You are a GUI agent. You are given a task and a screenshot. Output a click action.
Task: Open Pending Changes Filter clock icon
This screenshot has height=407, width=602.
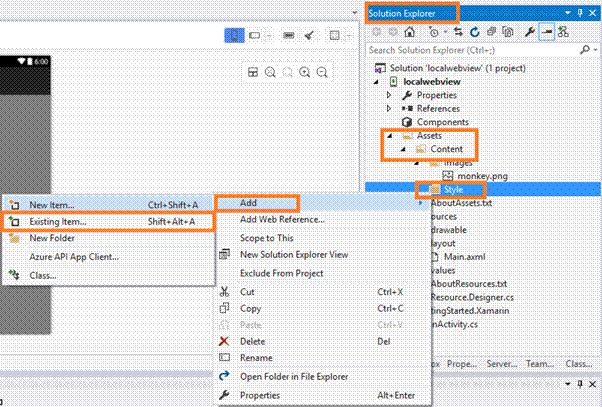pyautogui.click(x=434, y=32)
